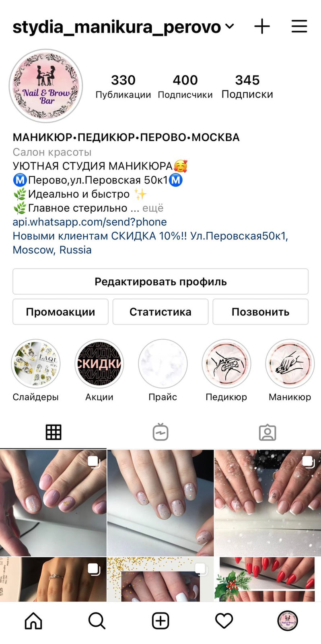Show the posts grid tab

[53, 432]
